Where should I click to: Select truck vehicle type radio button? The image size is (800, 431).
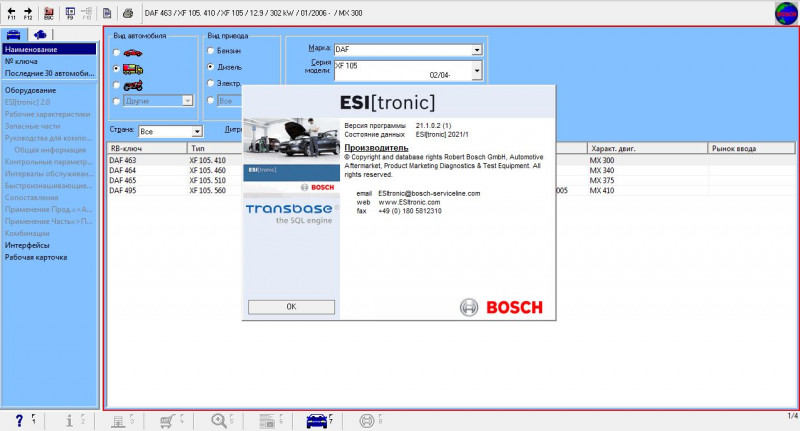tap(116, 68)
